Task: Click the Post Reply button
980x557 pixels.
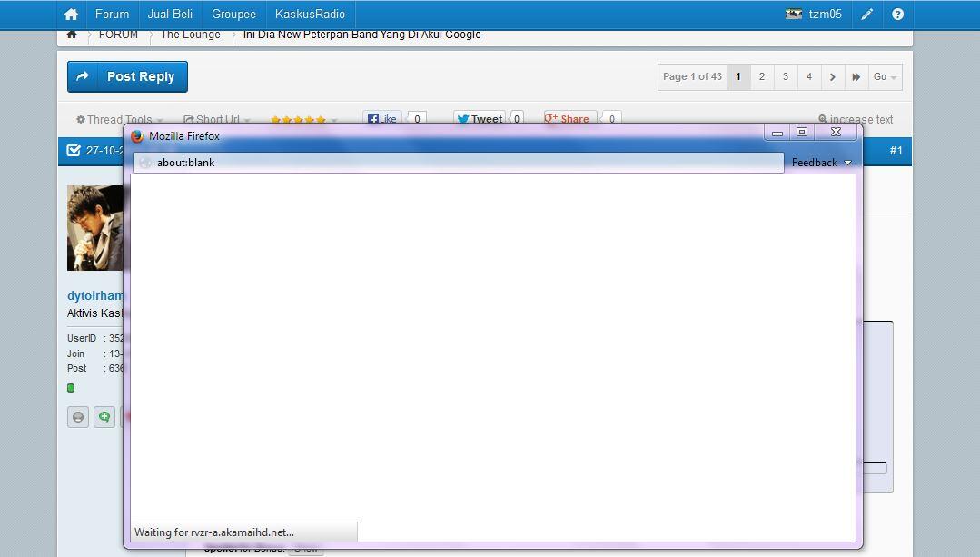Action: tap(127, 76)
